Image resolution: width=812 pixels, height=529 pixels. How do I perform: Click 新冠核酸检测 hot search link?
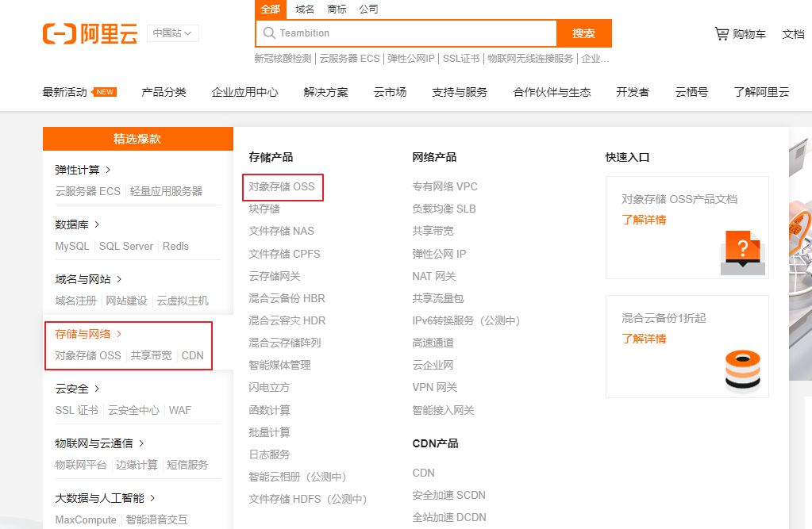pos(283,59)
